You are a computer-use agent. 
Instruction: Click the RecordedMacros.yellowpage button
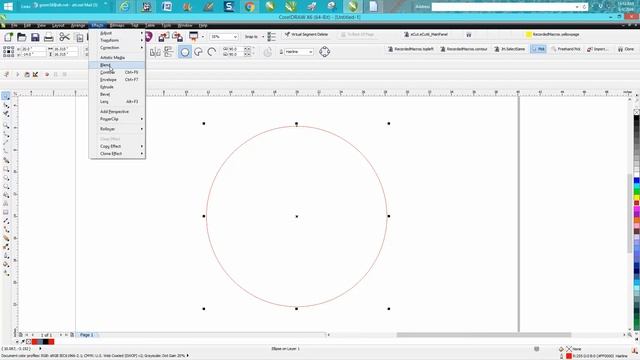pos(553,35)
